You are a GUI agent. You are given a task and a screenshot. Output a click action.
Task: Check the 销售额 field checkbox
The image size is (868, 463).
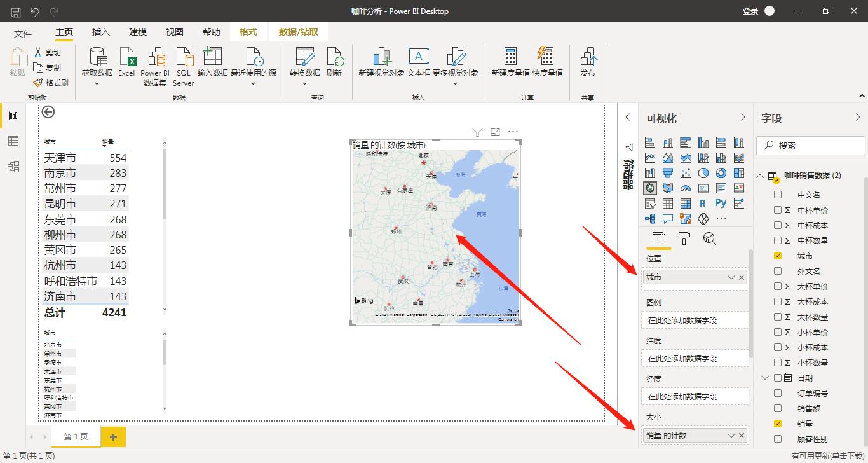coord(778,408)
